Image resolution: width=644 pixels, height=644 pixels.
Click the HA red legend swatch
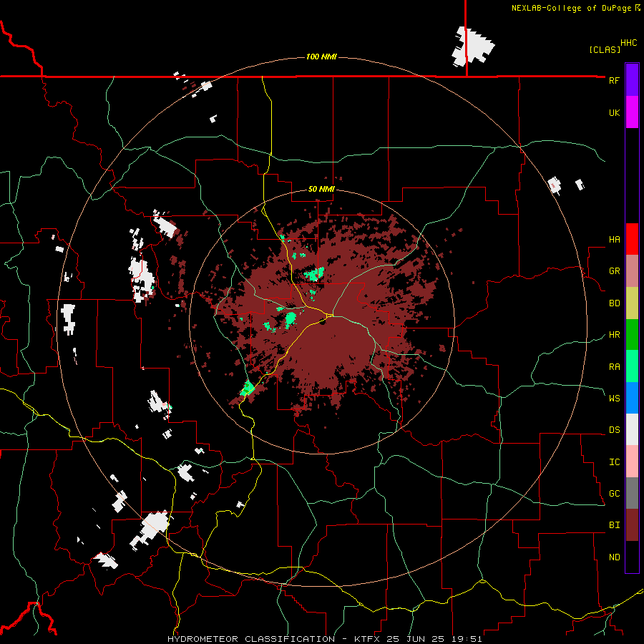tap(632, 239)
